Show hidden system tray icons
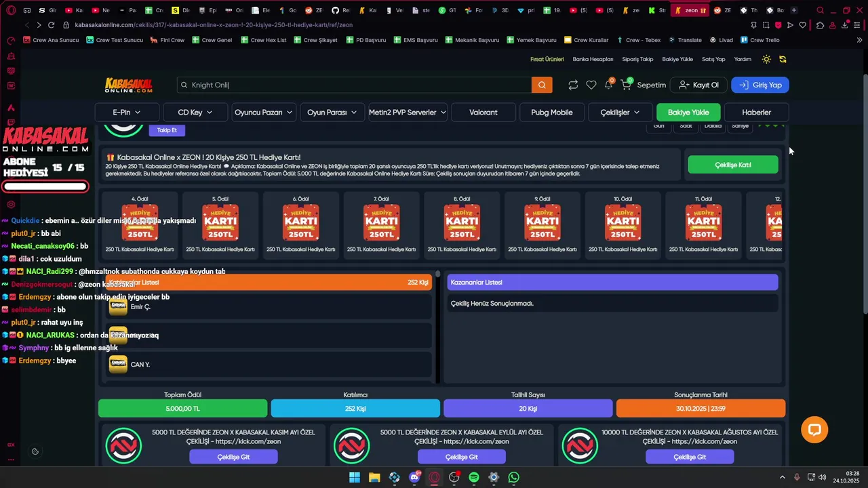Image resolution: width=868 pixels, height=488 pixels. 782,477
